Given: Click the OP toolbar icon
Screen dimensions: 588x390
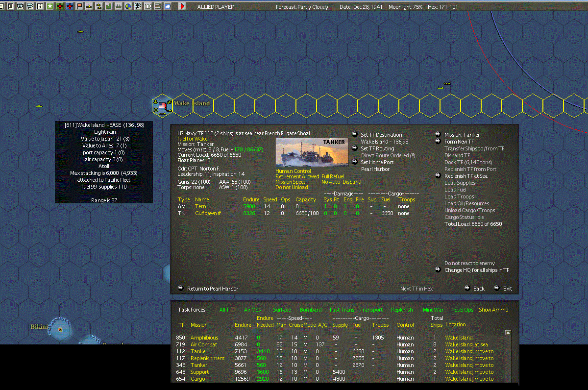Looking at the screenshot, I should [x=148, y=6].
